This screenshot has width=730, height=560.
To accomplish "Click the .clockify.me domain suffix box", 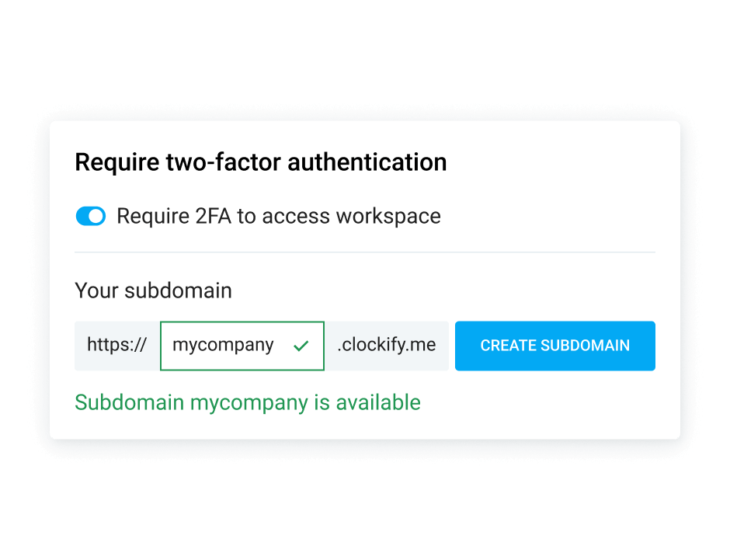I will pyautogui.click(x=387, y=346).
